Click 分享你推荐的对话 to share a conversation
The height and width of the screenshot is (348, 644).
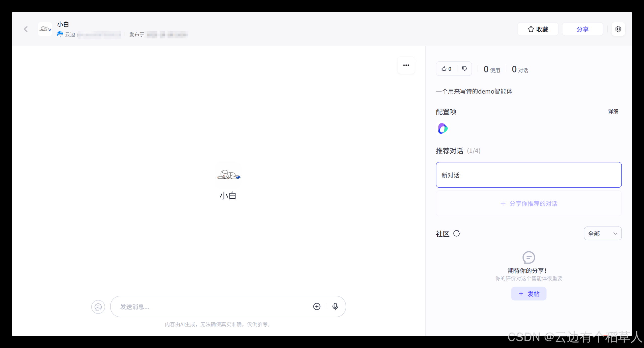click(529, 203)
